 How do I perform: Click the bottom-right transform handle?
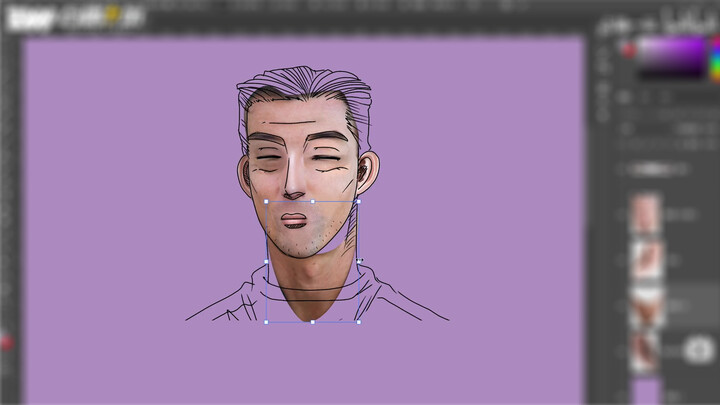358,322
